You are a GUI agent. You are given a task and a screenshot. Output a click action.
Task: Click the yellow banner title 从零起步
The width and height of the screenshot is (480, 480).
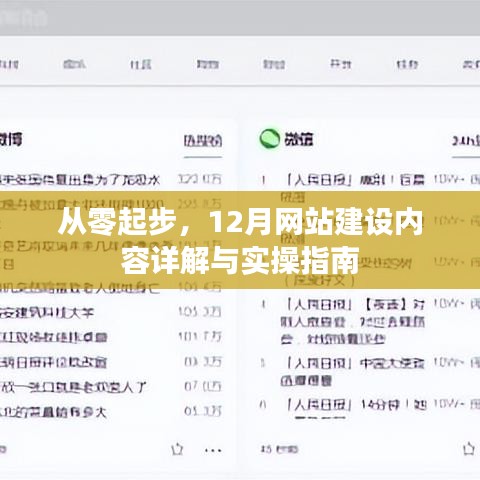click(240, 240)
